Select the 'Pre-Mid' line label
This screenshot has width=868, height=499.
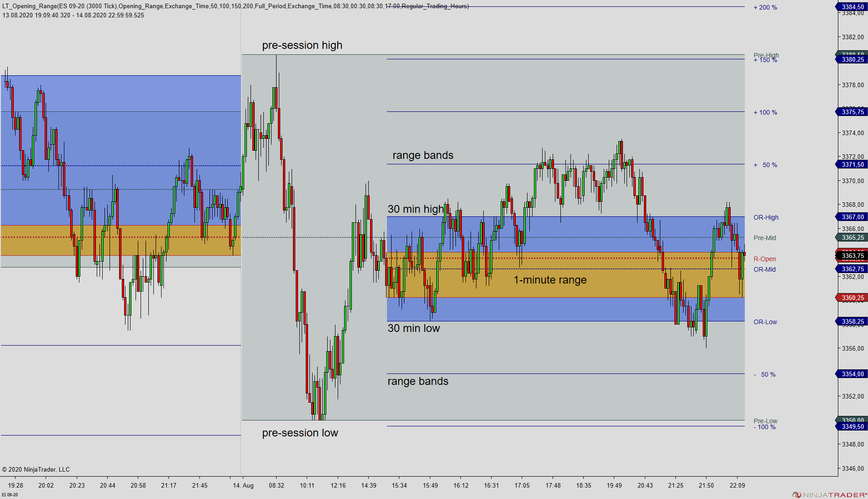764,238
